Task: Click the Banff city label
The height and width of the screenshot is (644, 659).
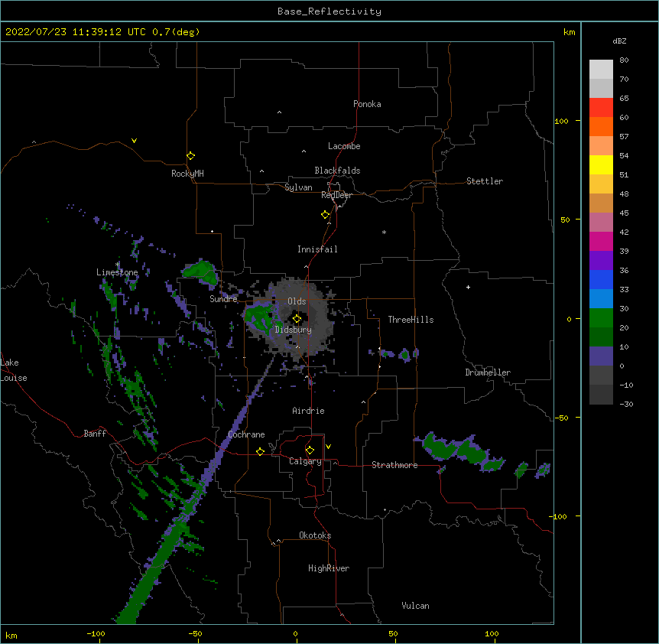Action: coord(95,434)
